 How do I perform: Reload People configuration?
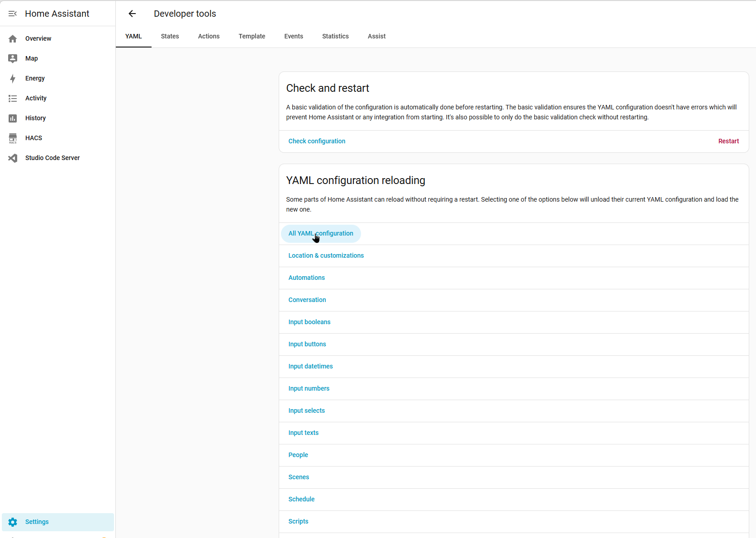[298, 455]
